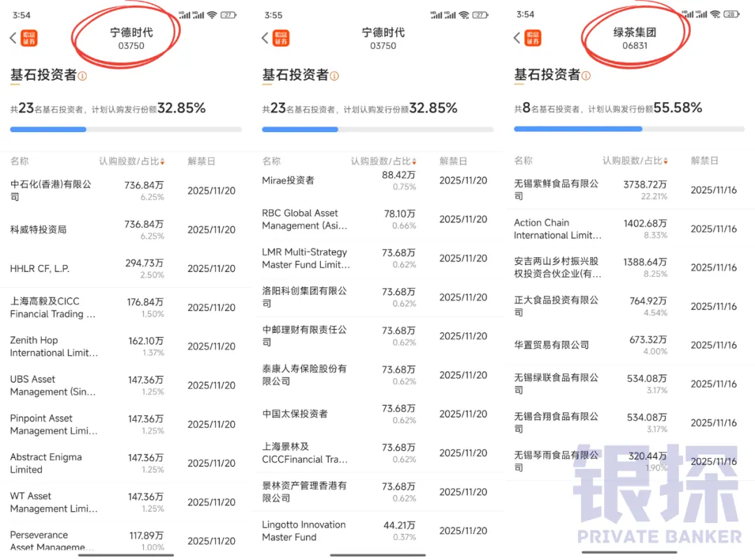Tap the back arrow in the 绿茶集团 screen
This screenshot has width=755, height=560.
point(517,38)
